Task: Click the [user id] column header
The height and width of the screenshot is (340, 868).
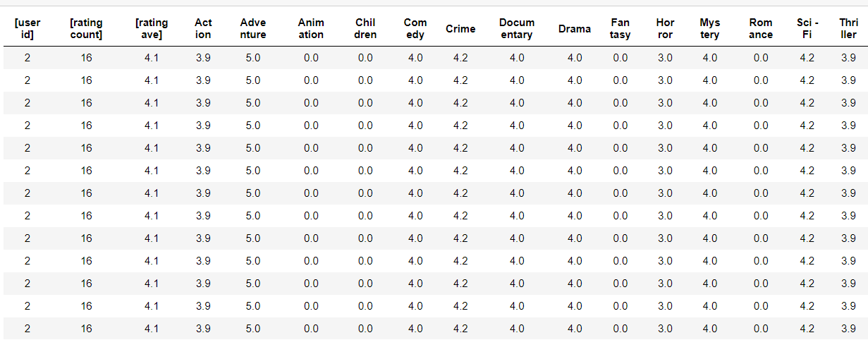Action: tap(27, 29)
